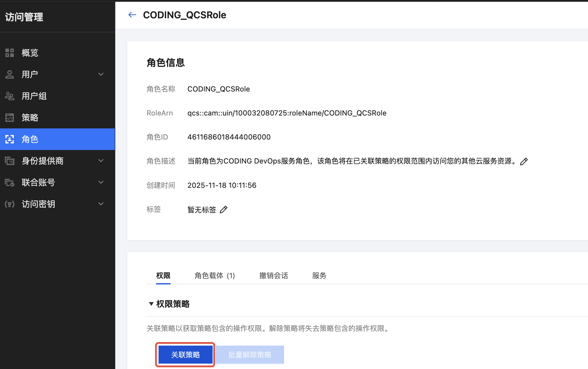Edit the role description with pencil icon
This screenshot has width=588, height=369.
[x=524, y=161]
